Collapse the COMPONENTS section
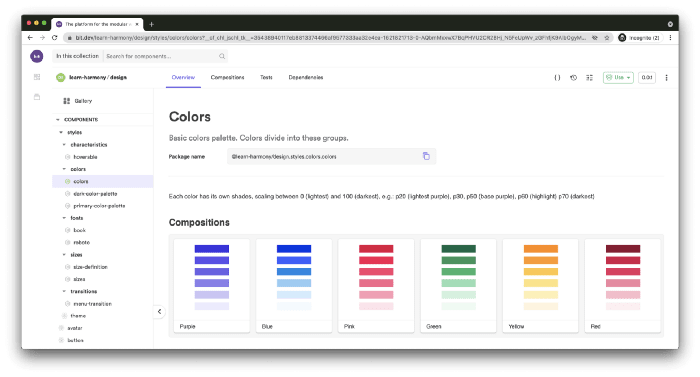Viewport: 700px width, 377px height. (58, 120)
